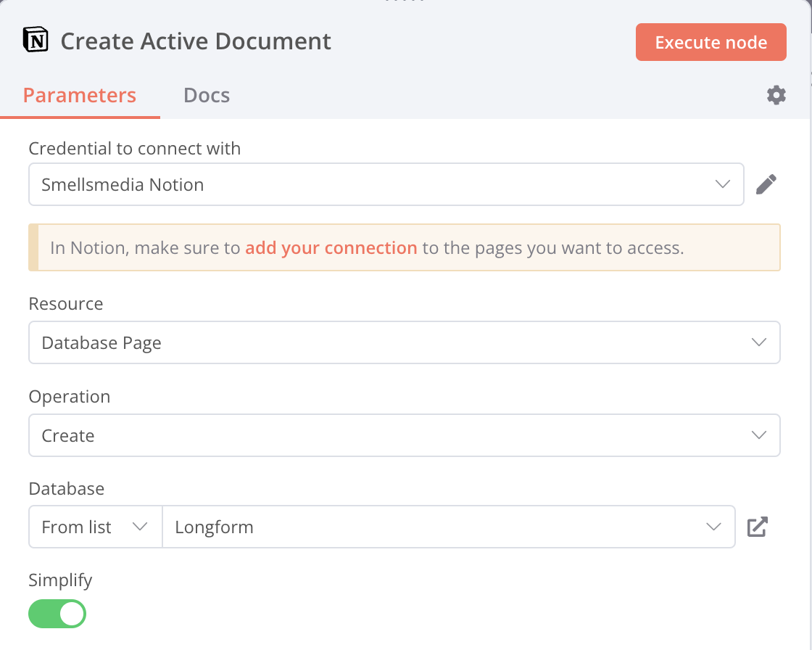Switch to the Docs tab
This screenshot has height=650, width=812.
[x=207, y=95]
